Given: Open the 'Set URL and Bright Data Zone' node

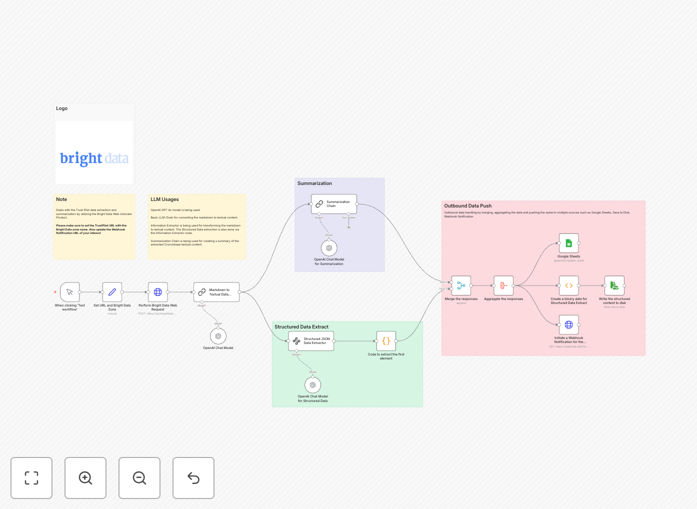Looking at the screenshot, I should click(112, 292).
